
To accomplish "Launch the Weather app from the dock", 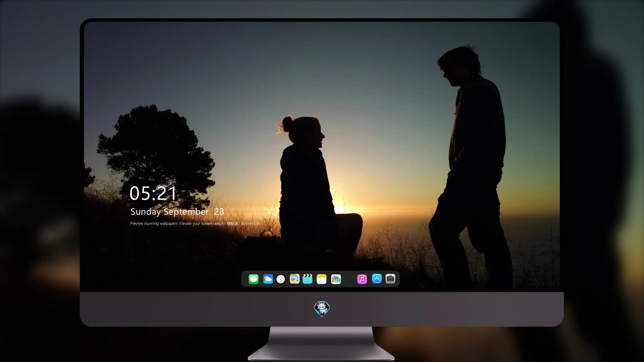I will [268, 279].
